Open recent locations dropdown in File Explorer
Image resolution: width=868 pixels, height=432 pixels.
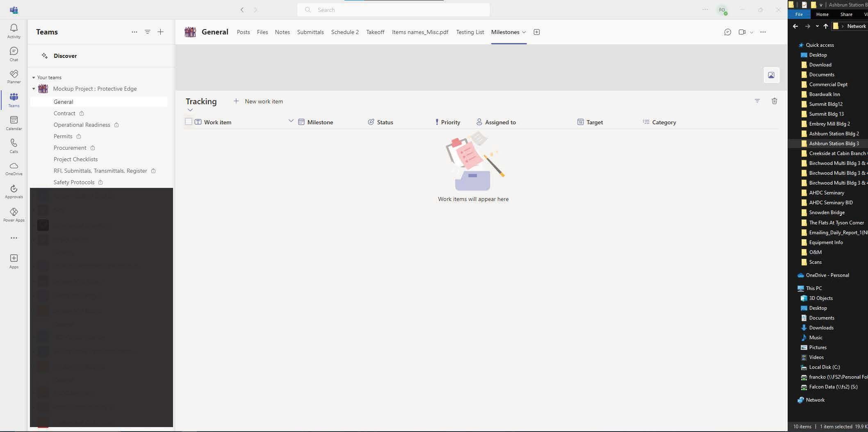pyautogui.click(x=817, y=26)
